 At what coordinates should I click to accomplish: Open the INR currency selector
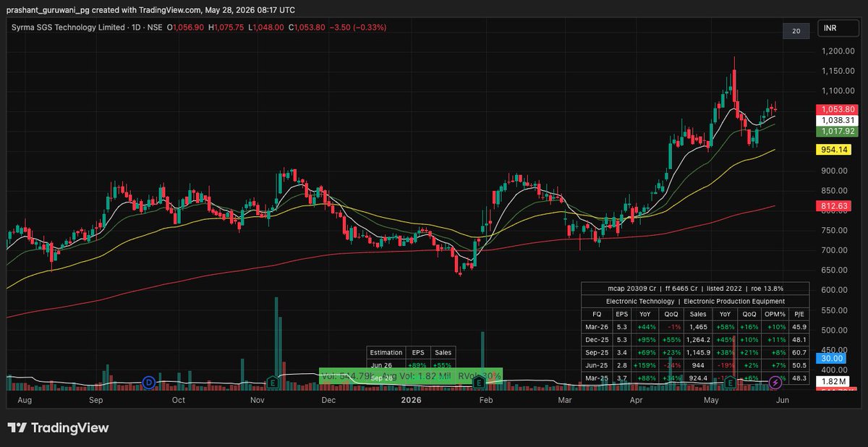(x=838, y=30)
